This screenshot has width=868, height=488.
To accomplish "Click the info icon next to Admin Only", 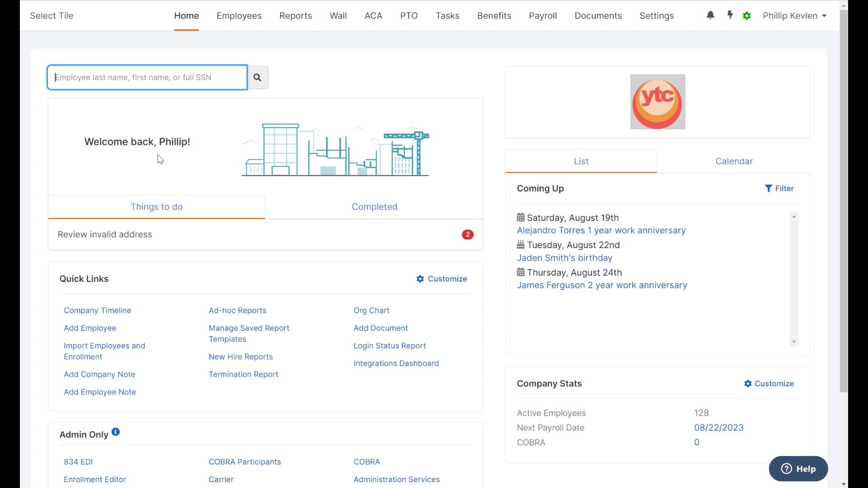I will [116, 432].
